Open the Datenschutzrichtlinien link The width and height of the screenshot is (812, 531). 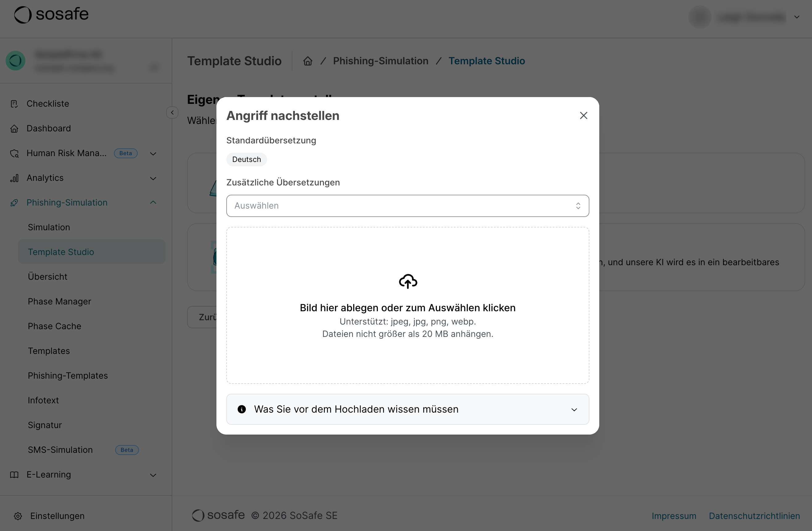(x=754, y=516)
